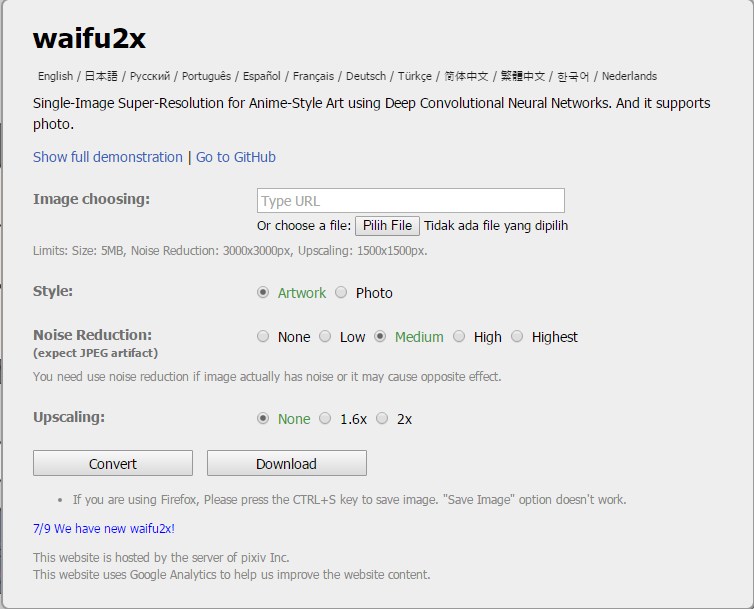
Task: Choose Low noise reduction
Action: (325, 336)
